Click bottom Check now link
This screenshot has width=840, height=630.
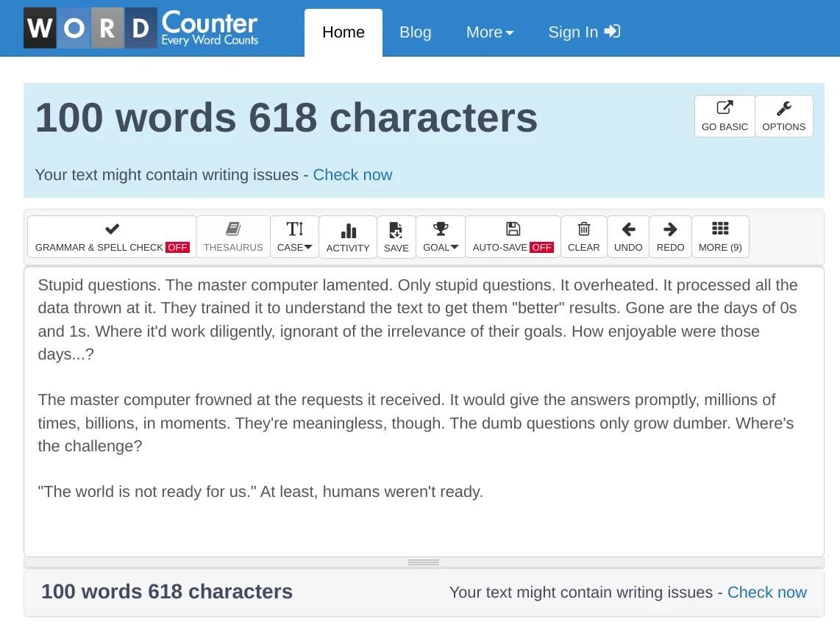click(766, 592)
